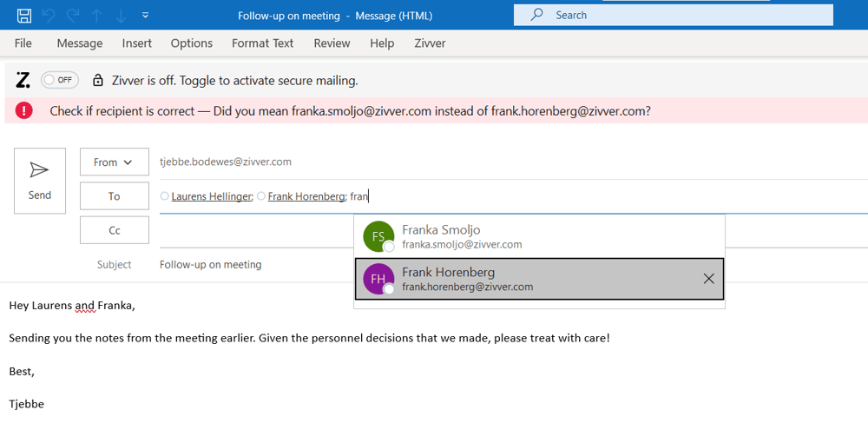Click the padlock icon next to Zivver status
Image resolution: width=868 pixels, height=430 pixels.
point(98,80)
